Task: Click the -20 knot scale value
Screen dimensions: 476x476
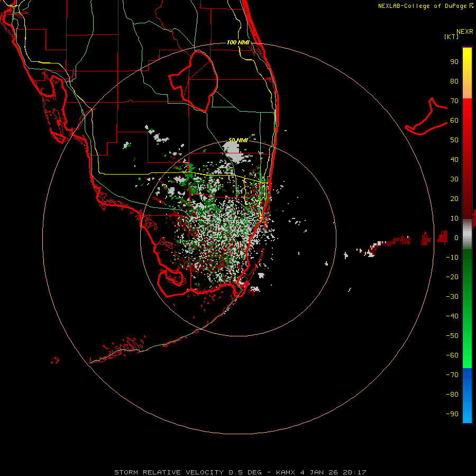Action: (x=452, y=277)
